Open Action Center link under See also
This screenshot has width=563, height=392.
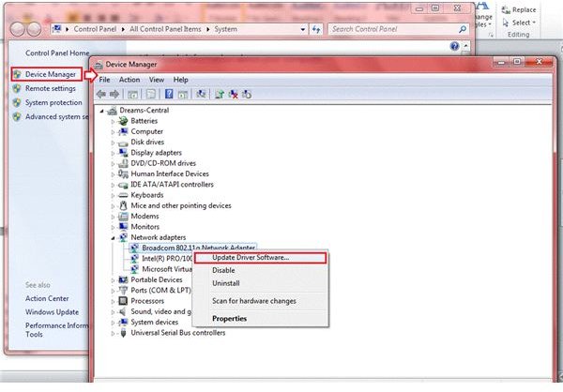click(47, 298)
